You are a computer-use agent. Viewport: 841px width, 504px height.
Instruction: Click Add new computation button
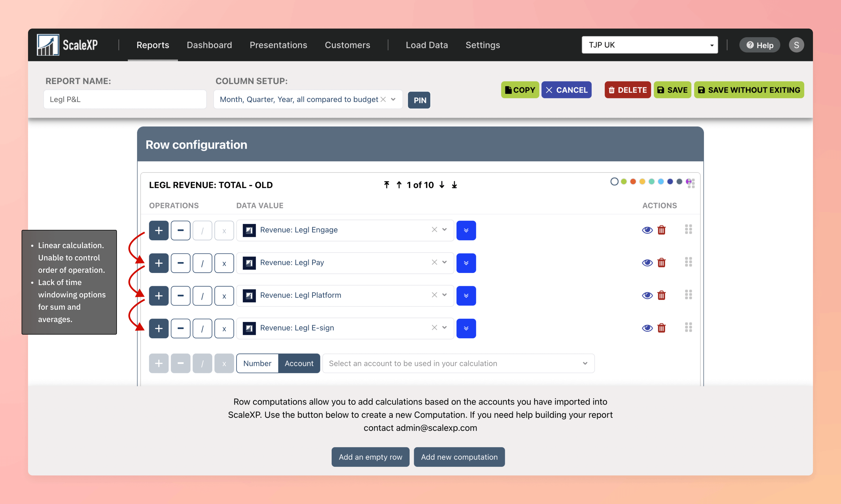coord(459,457)
